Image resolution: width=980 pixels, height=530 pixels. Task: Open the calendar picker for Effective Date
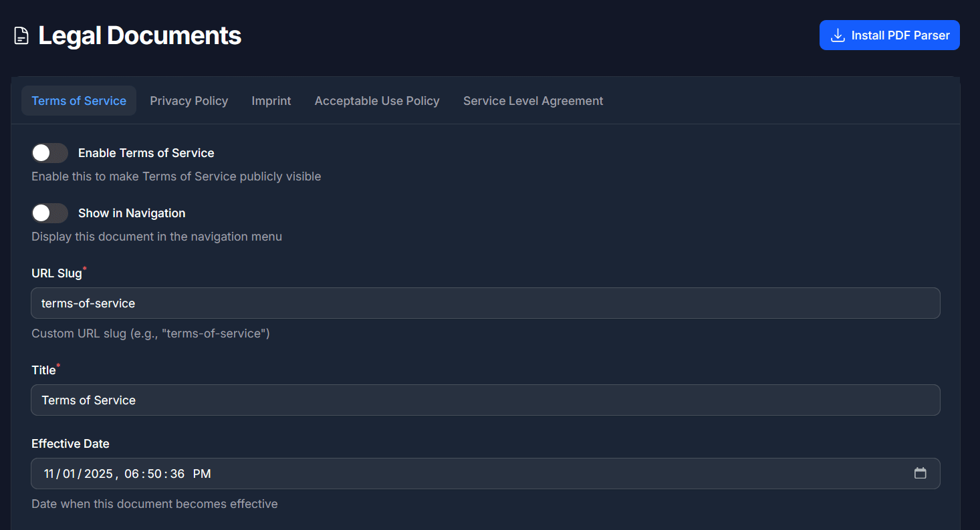920,473
